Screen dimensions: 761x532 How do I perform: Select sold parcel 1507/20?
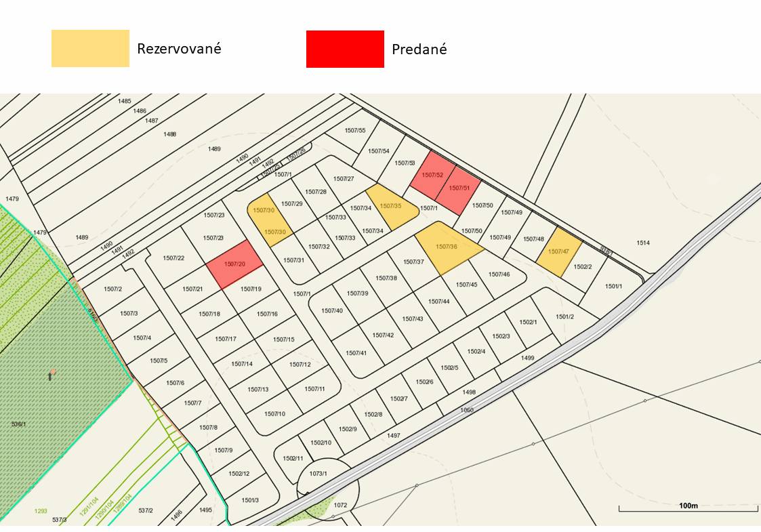pyautogui.click(x=234, y=264)
